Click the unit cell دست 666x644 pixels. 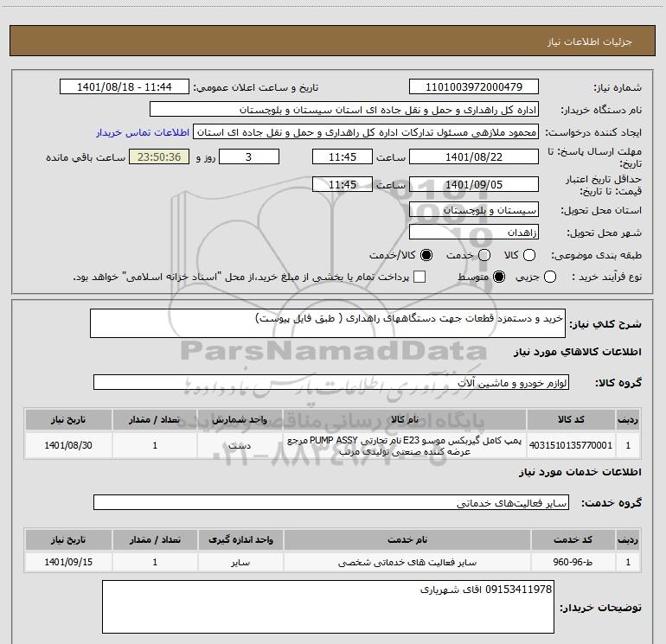point(240,445)
